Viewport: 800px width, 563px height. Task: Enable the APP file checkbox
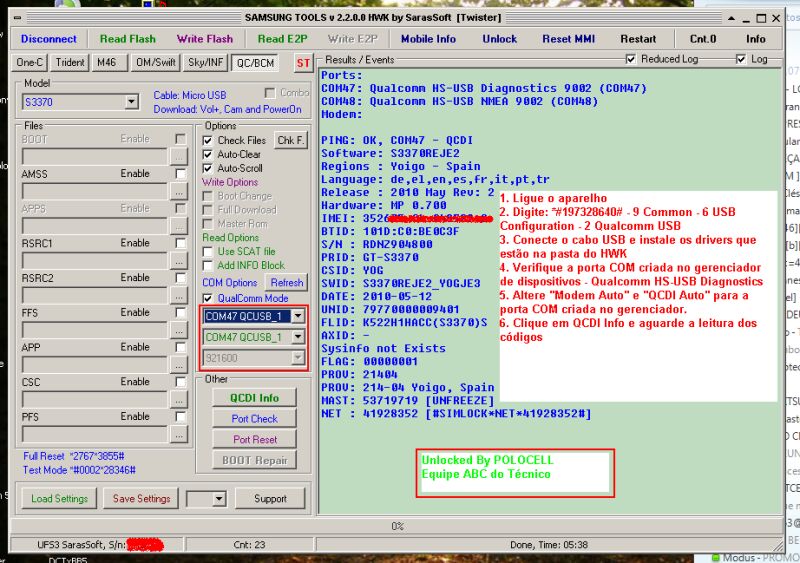tap(180, 347)
